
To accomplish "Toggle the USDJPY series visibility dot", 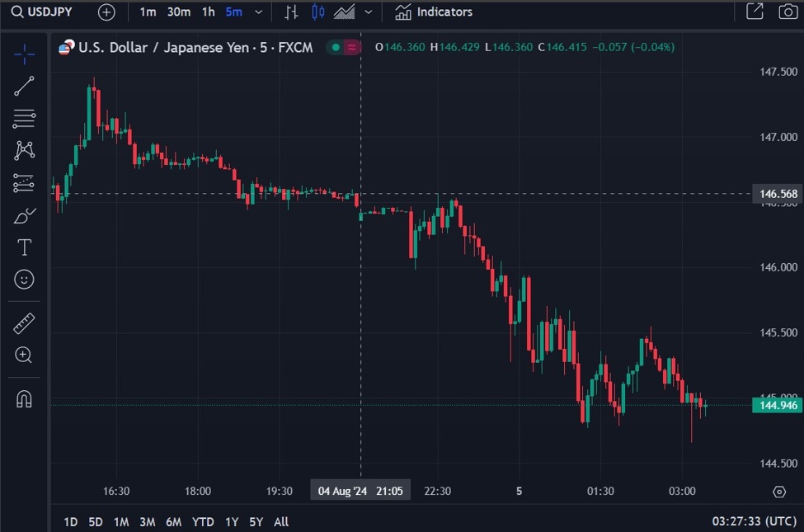I will click(334, 48).
